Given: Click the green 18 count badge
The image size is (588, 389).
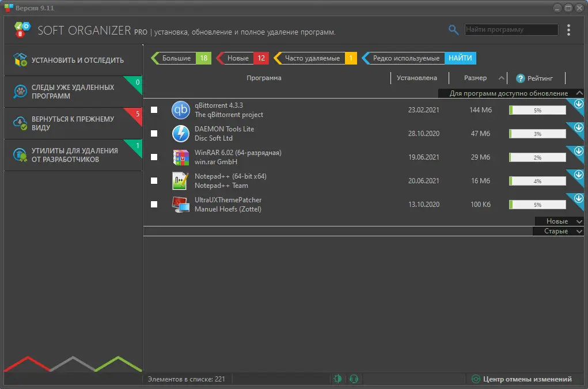Looking at the screenshot, I should 204,58.
